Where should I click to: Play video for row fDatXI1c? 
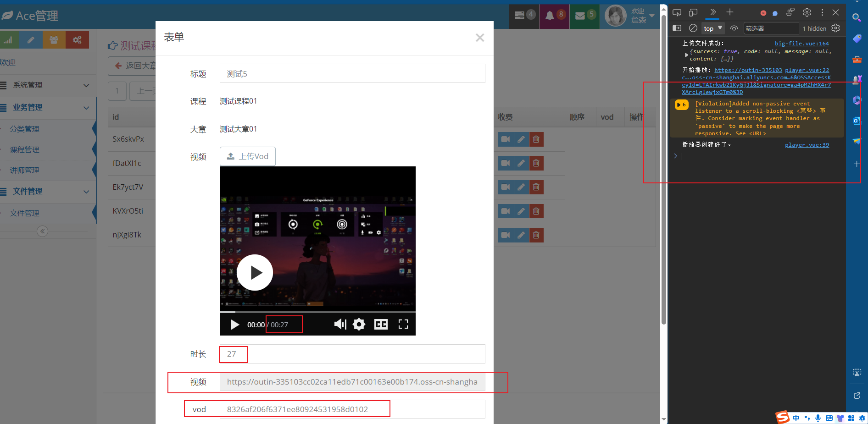coord(506,163)
